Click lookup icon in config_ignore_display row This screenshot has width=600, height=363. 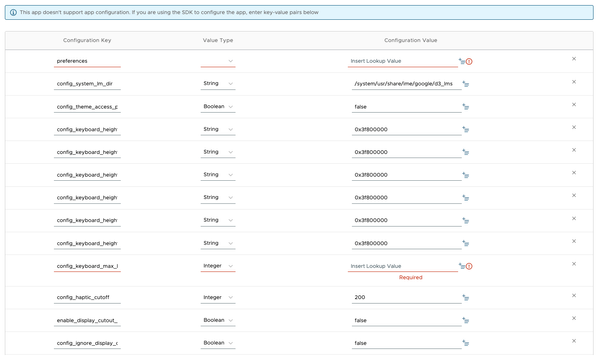(x=466, y=343)
